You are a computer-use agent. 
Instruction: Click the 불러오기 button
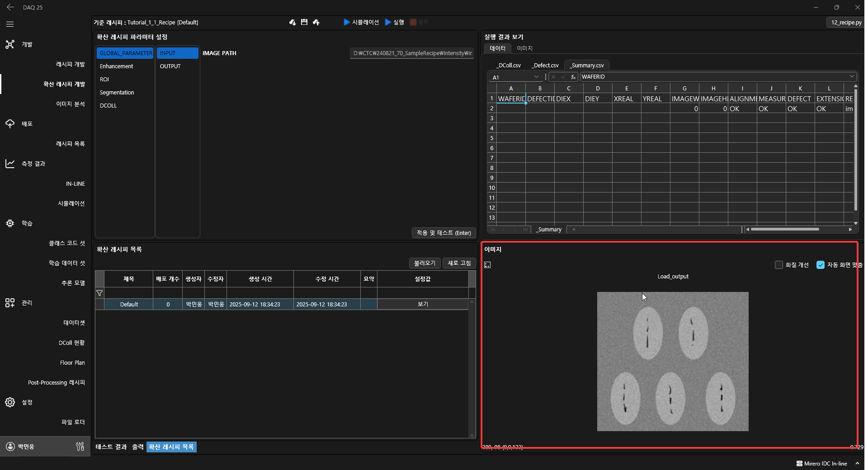point(425,263)
